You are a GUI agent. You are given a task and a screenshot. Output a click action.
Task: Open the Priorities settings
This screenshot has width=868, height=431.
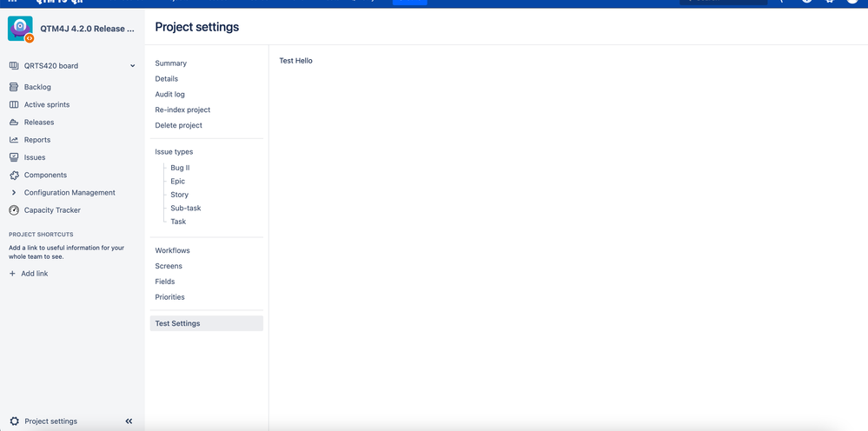tap(170, 297)
